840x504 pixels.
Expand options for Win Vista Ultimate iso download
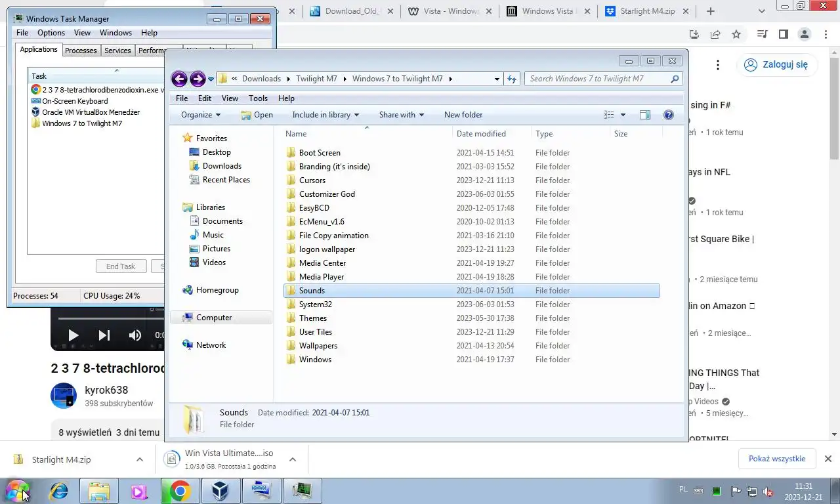(x=293, y=459)
